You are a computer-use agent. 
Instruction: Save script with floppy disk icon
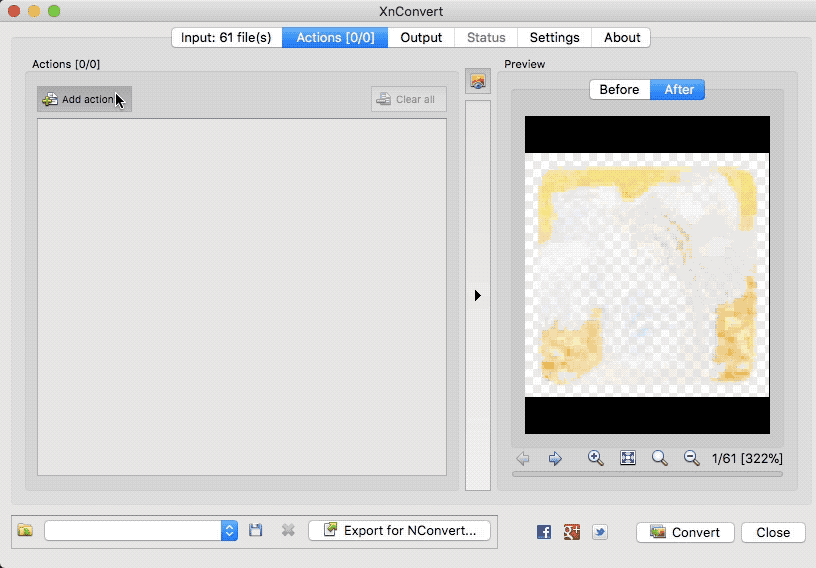point(256,531)
